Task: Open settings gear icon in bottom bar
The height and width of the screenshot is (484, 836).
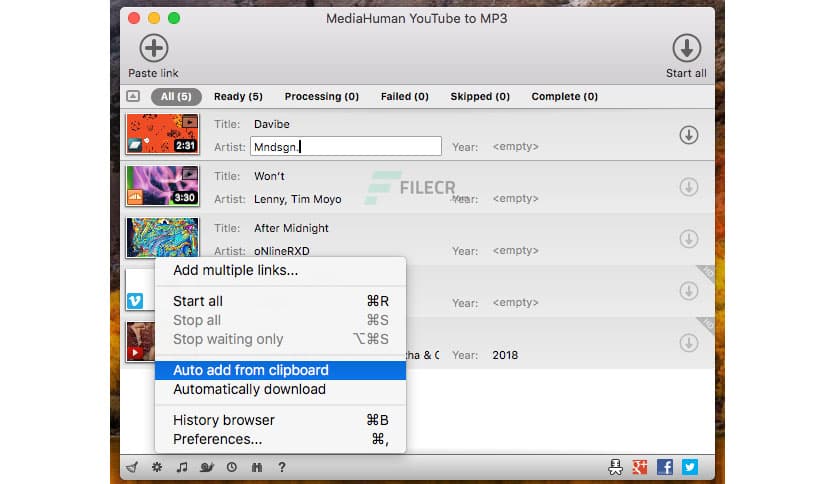Action: (x=157, y=467)
